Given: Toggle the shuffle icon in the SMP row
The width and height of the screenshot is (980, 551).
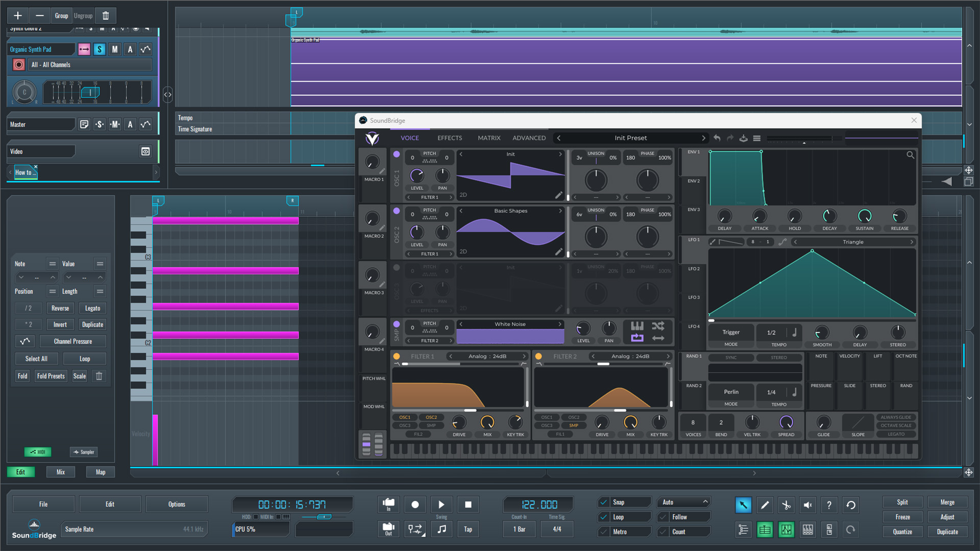Looking at the screenshot, I should [x=658, y=326].
